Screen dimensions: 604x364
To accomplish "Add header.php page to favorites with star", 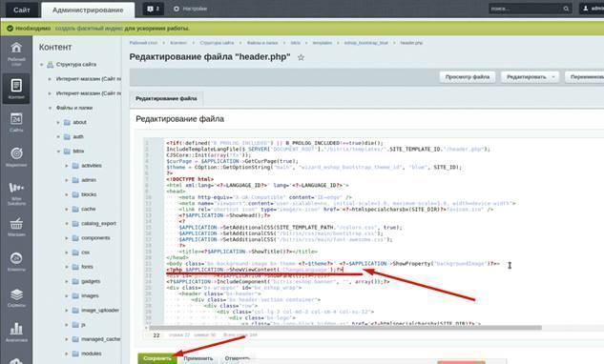I will (x=301, y=57).
